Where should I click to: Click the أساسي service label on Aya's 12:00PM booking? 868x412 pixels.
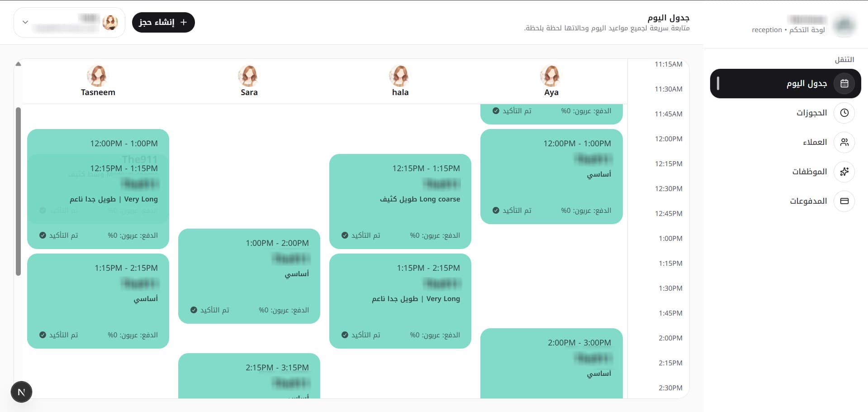click(x=599, y=174)
